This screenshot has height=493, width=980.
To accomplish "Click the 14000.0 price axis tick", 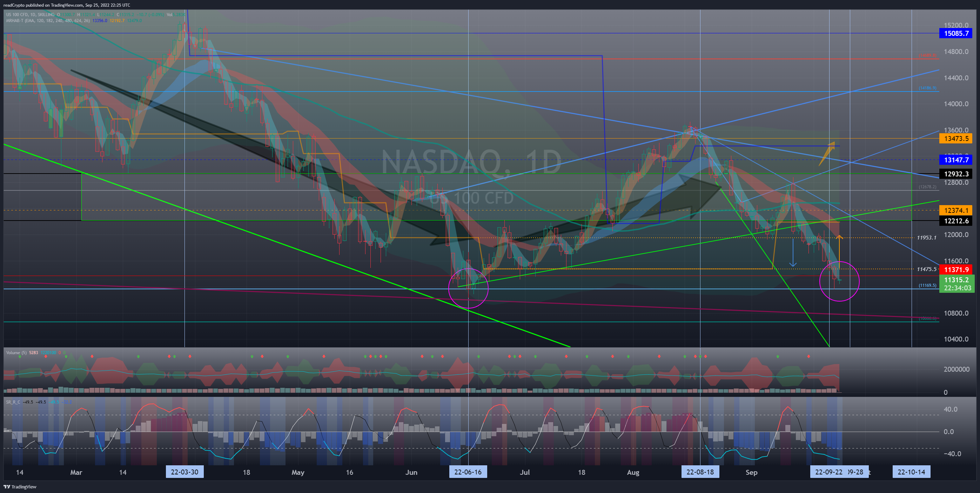I will tap(956, 104).
